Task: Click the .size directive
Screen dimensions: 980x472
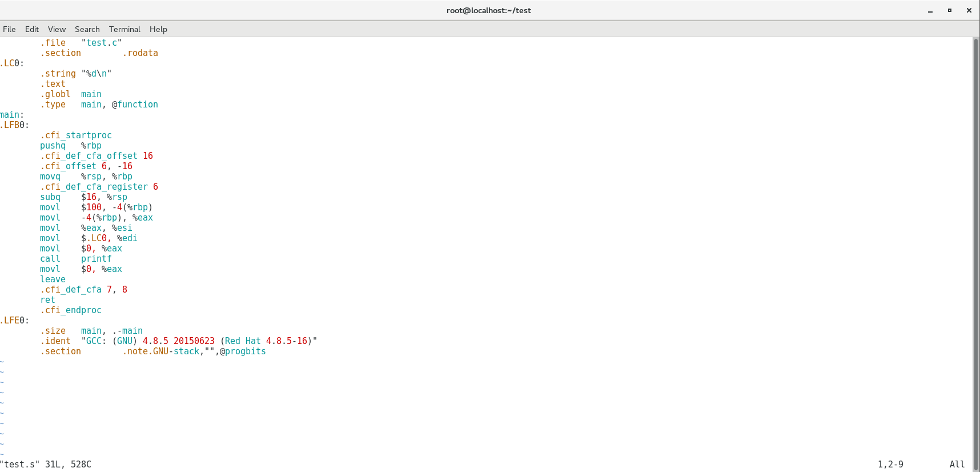Action: click(x=53, y=331)
